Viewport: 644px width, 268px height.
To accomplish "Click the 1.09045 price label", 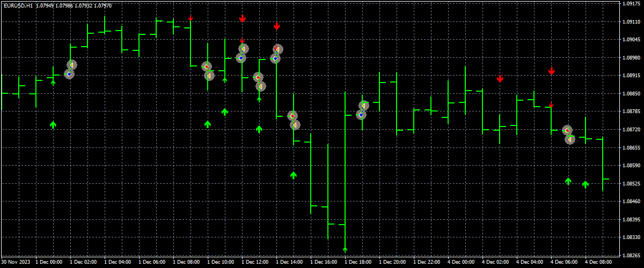I will 631,40.
